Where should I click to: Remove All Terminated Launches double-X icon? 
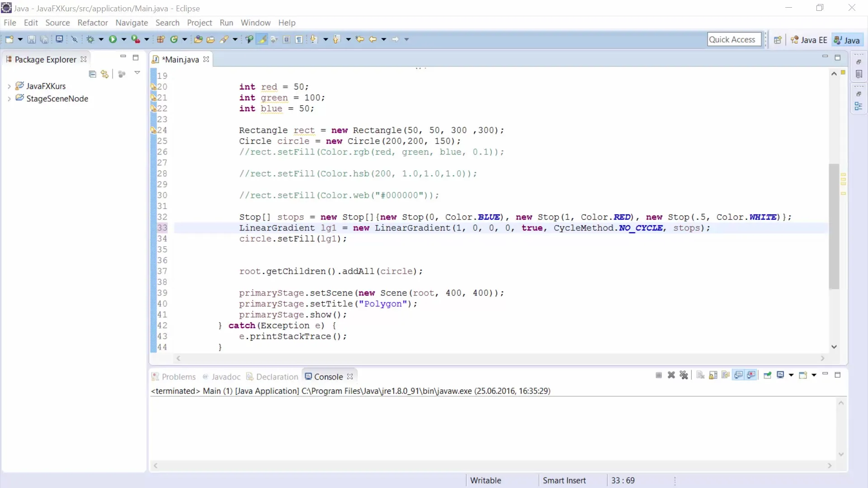coord(684,375)
